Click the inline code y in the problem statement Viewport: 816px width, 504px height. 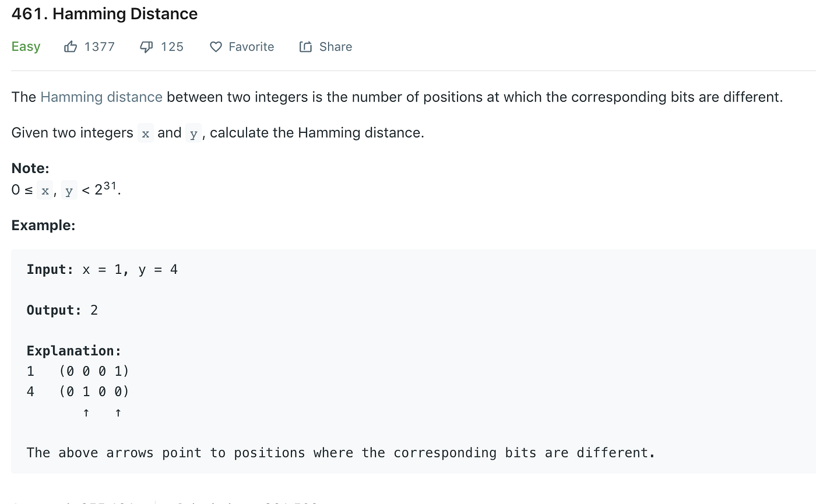point(194,133)
